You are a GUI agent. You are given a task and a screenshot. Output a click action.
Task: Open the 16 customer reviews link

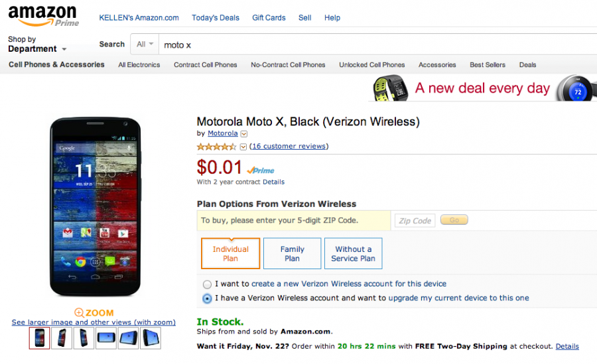pyautogui.click(x=289, y=147)
